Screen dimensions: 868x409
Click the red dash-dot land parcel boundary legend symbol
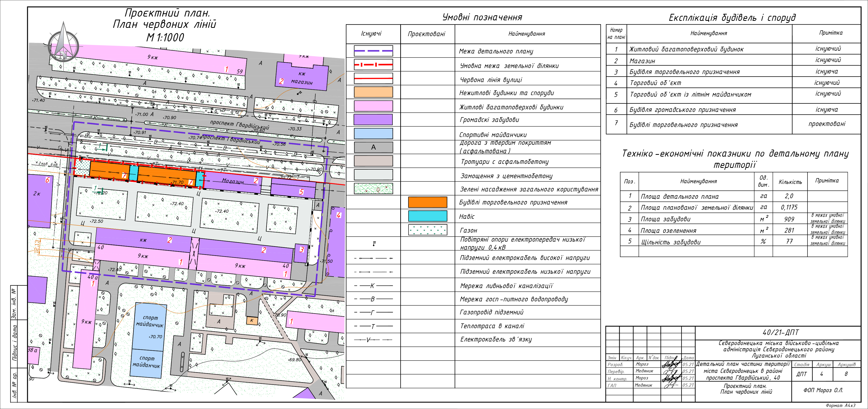pos(373,65)
